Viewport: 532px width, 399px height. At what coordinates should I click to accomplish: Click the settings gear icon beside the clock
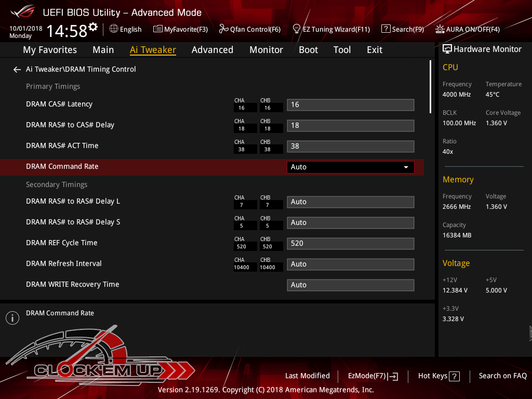pos(93,27)
